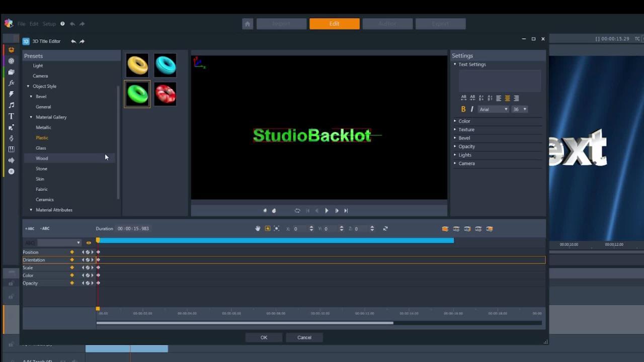Viewport: 644px width, 362px height.
Task: Expand the Texture settings section
Action: coord(455,130)
